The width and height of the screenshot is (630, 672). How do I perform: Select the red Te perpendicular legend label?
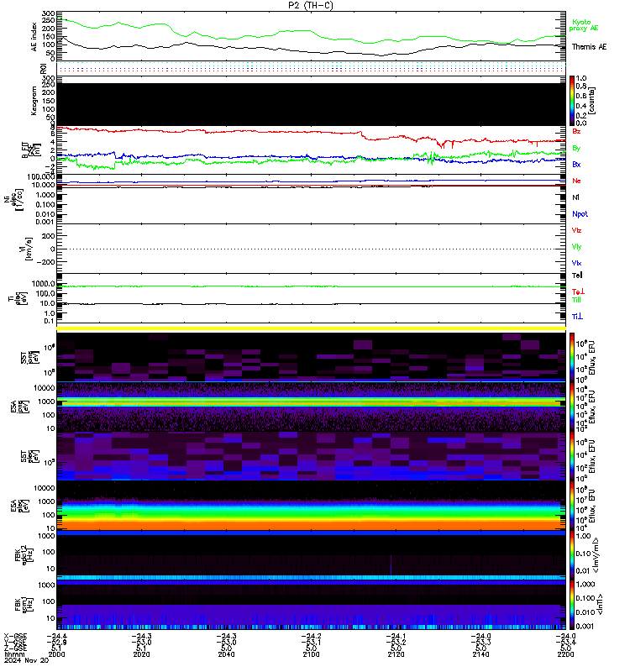[578, 291]
